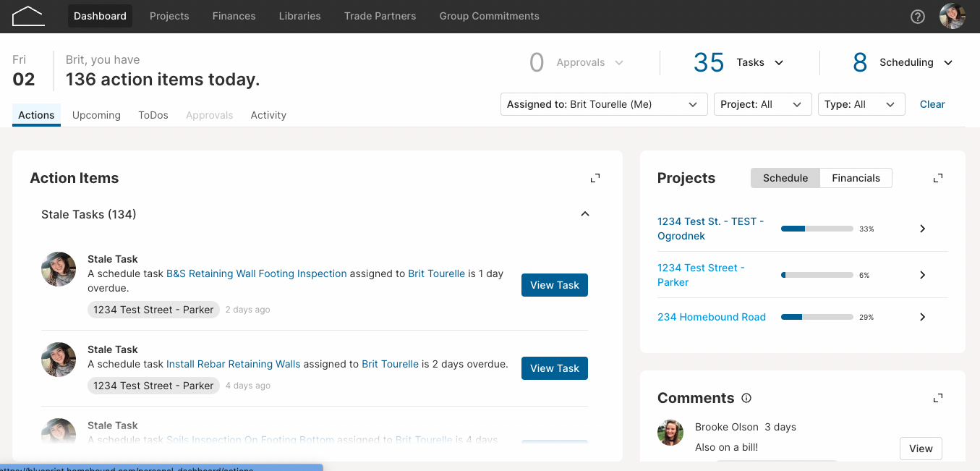Open arrow for 234 Homebound Road project
This screenshot has width=980, height=471.
tap(922, 317)
